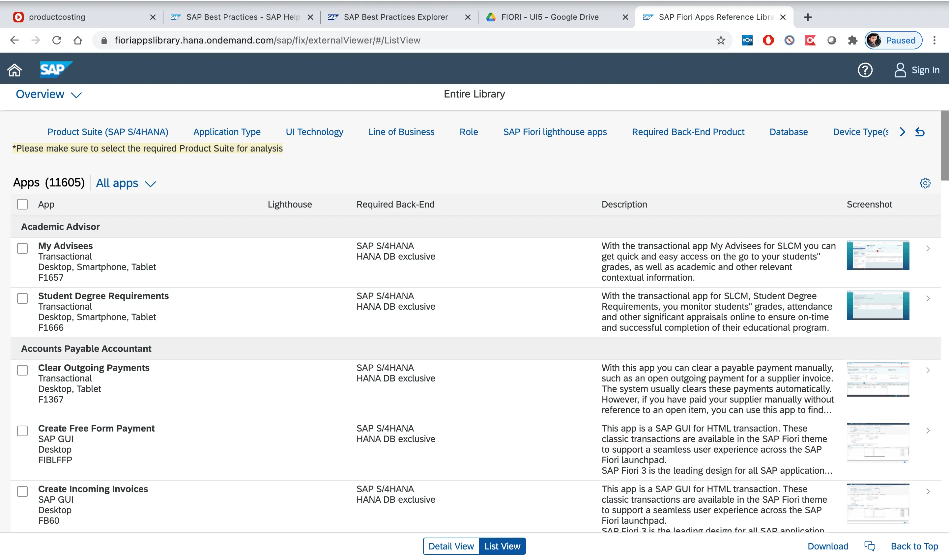The height and width of the screenshot is (560, 949).
Task: Check the Create Incoming Invoices checkbox
Action: pyautogui.click(x=22, y=491)
